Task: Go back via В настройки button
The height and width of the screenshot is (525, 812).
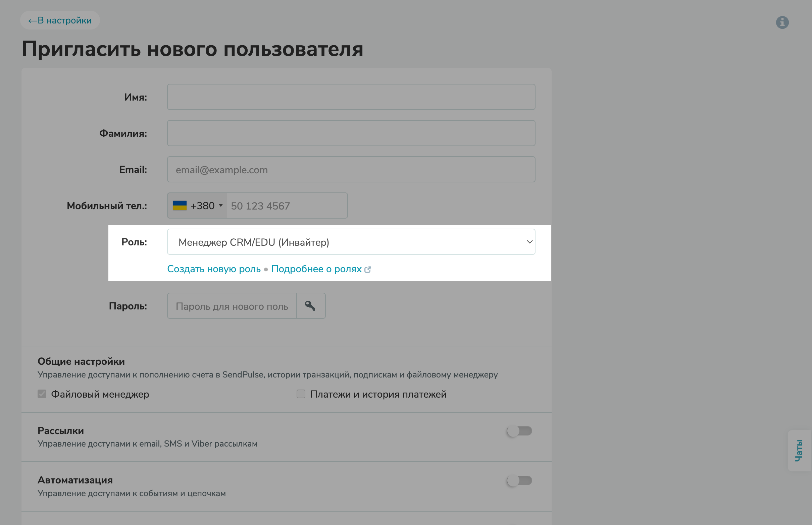Action: 60,20
